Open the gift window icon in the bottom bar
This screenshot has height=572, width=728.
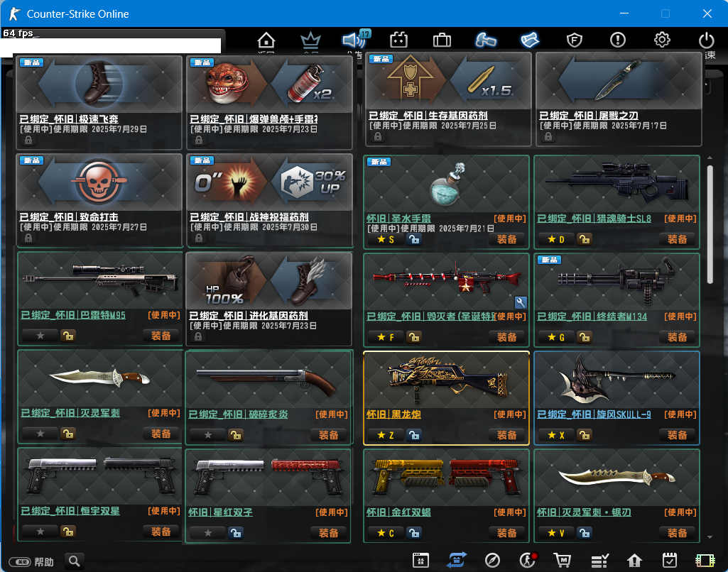pos(420,561)
